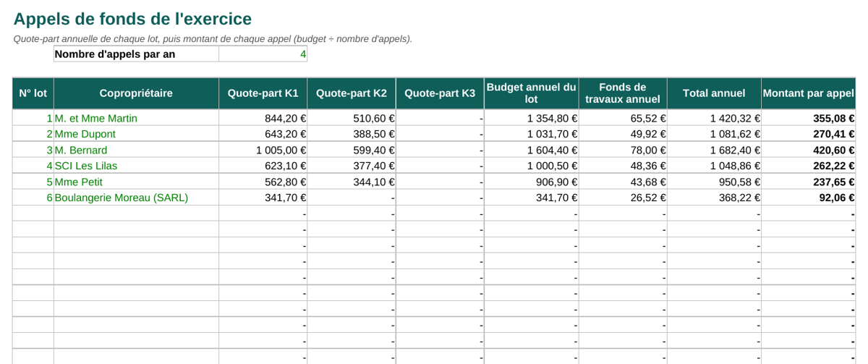Select the 'Quote-part K2' header cell
The height and width of the screenshot is (364, 868).
coord(352,93)
